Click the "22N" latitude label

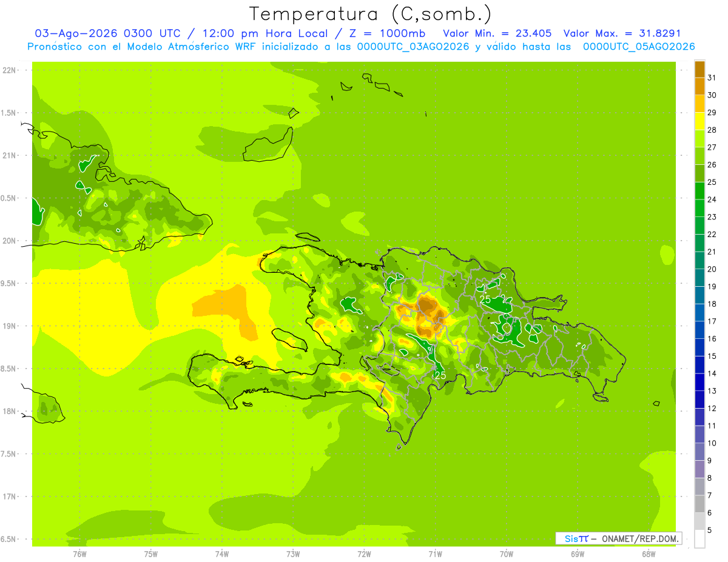tap(10, 70)
